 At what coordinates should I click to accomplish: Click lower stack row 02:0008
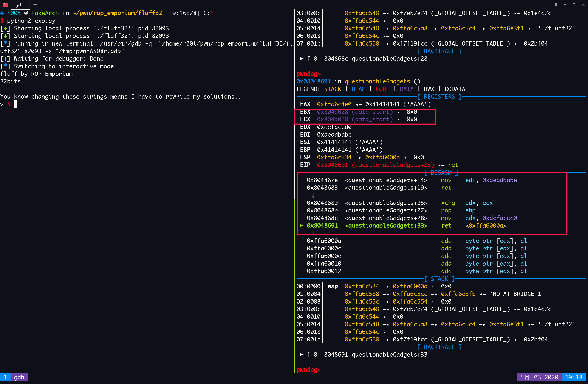coord(374,301)
